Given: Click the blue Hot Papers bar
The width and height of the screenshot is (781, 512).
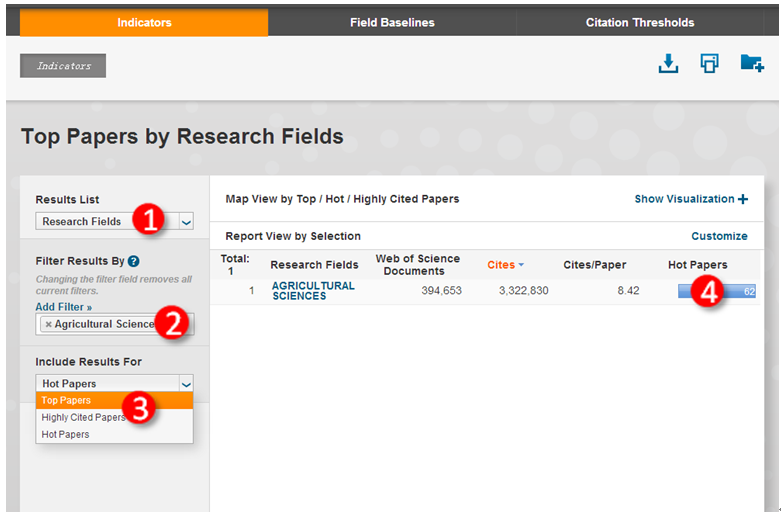Looking at the screenshot, I should click(715, 291).
